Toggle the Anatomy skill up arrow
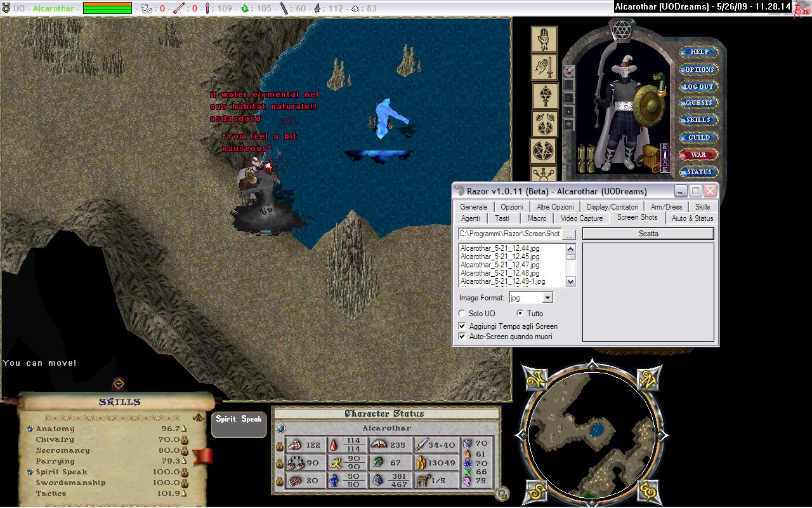The image size is (812, 508). click(x=185, y=429)
